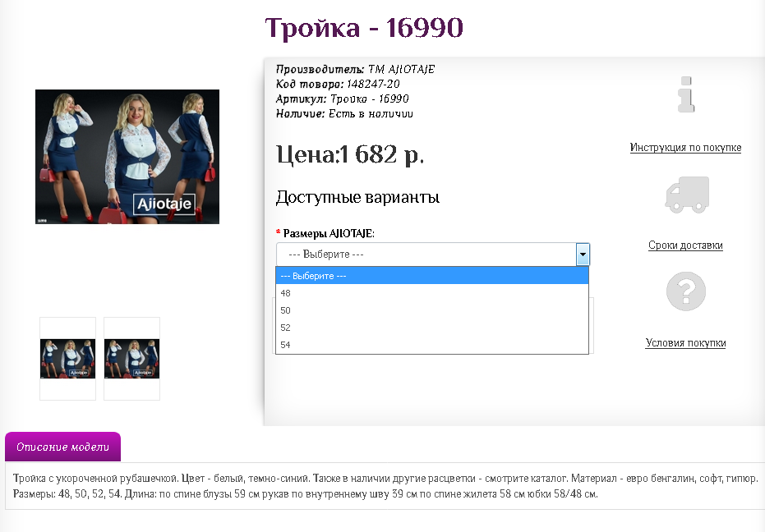
Task: Click the Производитель: ТМ AJIOTAJE line
Action: pyautogui.click(x=355, y=69)
